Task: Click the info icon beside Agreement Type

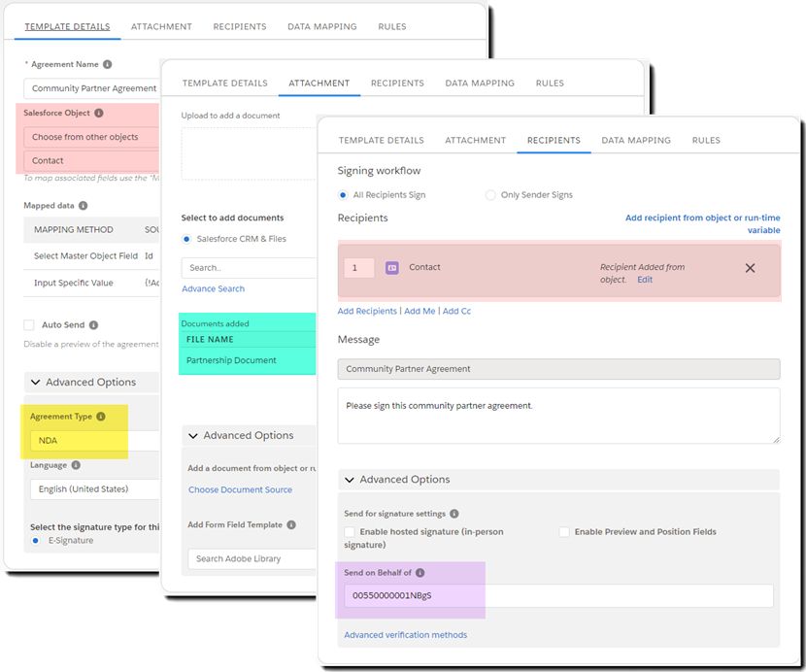Action: pos(101,417)
